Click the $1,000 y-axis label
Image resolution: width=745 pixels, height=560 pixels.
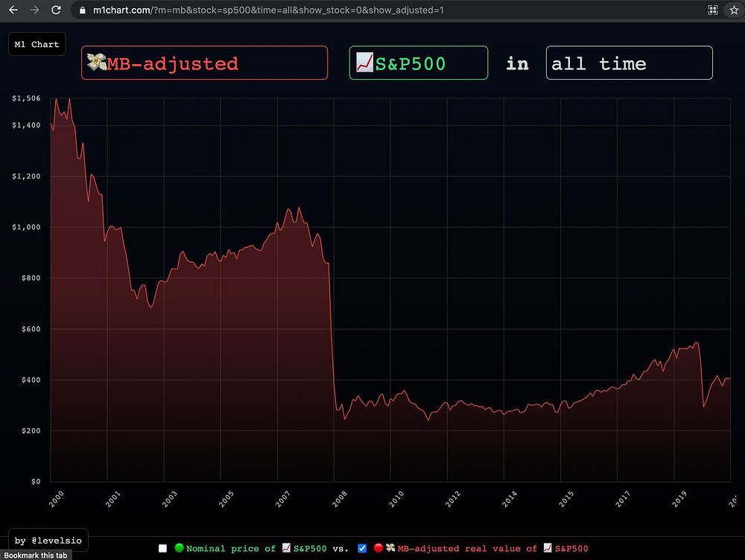pyautogui.click(x=26, y=227)
